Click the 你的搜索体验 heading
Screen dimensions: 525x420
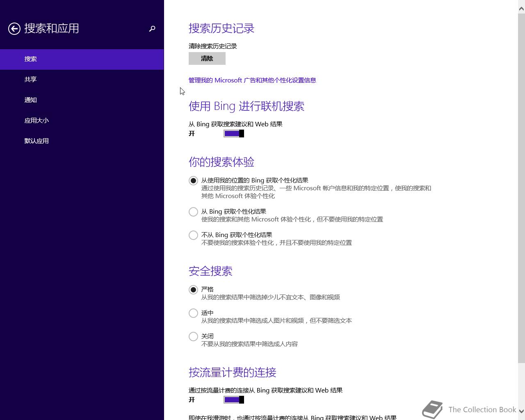point(221,162)
